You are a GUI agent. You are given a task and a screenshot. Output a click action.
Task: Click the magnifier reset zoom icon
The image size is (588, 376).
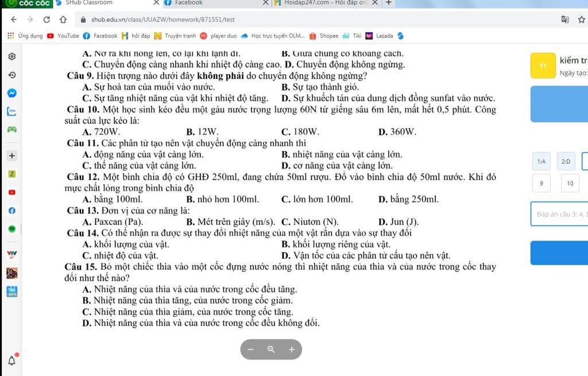pyautogui.click(x=271, y=350)
